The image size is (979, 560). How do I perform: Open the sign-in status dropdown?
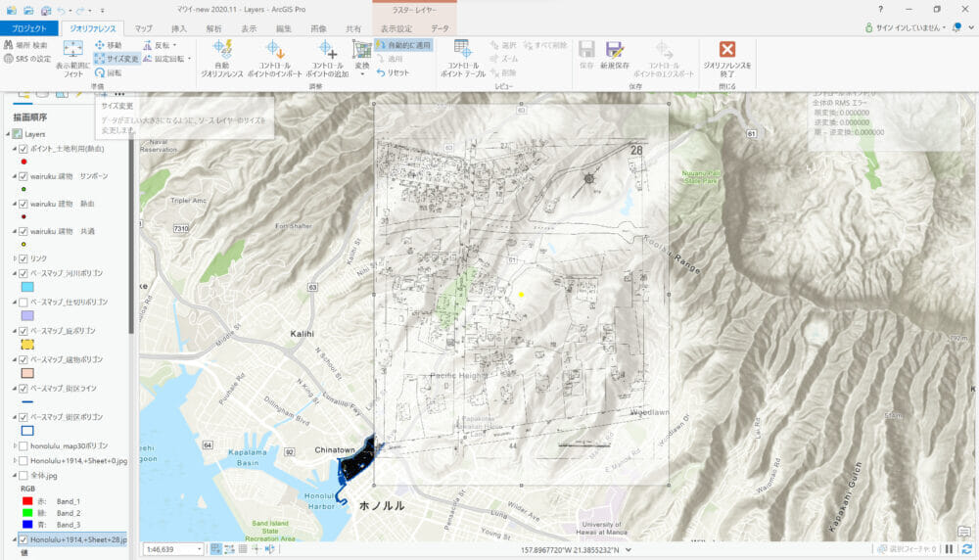pyautogui.click(x=944, y=27)
